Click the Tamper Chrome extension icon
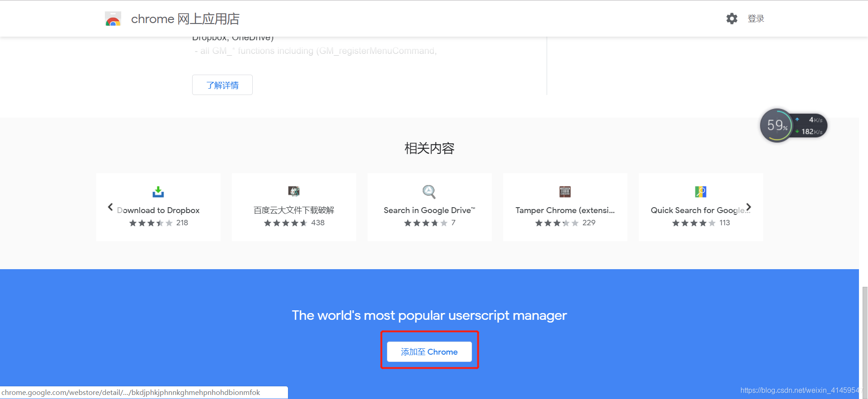The image size is (868, 399). coord(565,192)
